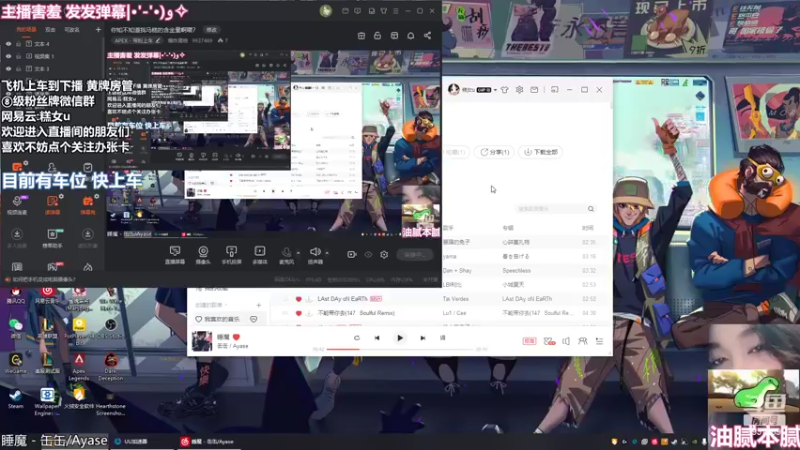
Task: Open the 视频连麦 tool in the left panel
Action: tap(17, 205)
